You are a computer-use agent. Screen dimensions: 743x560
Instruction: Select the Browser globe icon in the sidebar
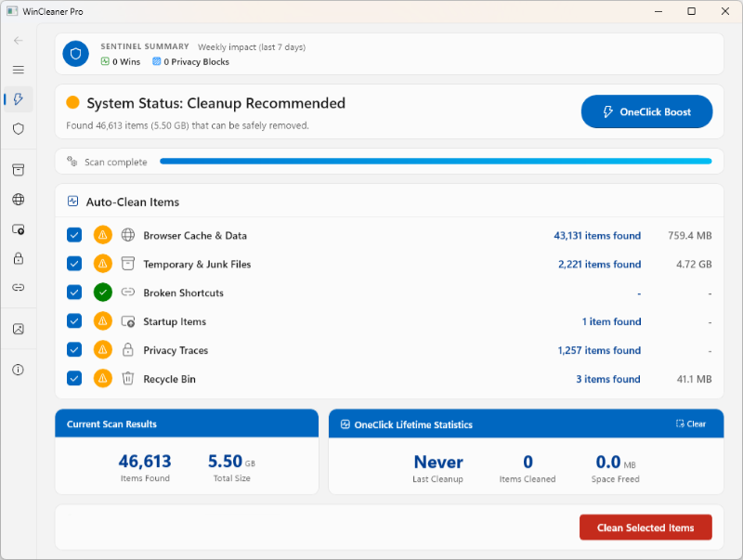pos(17,200)
